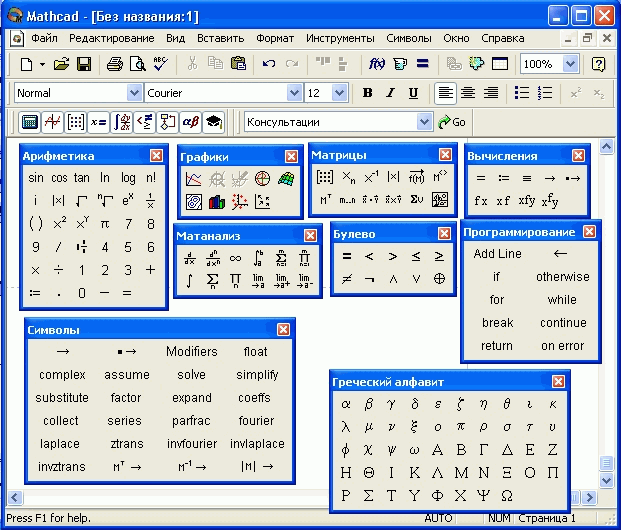The width and height of the screenshot is (621, 530).
Task: Open the Normal style dropdown
Action: (134, 93)
